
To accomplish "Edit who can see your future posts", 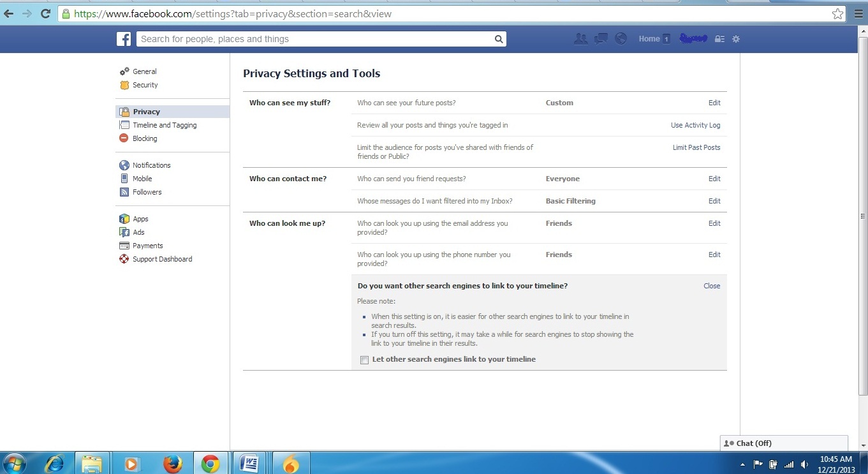I will tap(714, 103).
